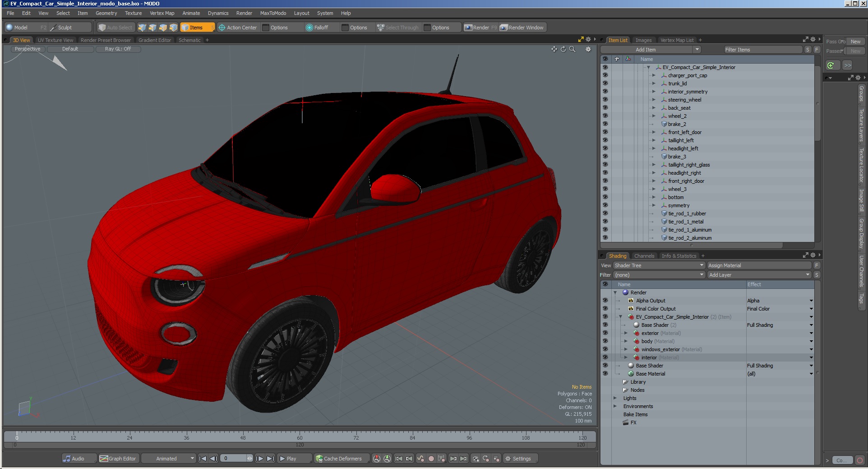This screenshot has width=868, height=469.
Task: Click Cache Deformers button
Action: 341,459
